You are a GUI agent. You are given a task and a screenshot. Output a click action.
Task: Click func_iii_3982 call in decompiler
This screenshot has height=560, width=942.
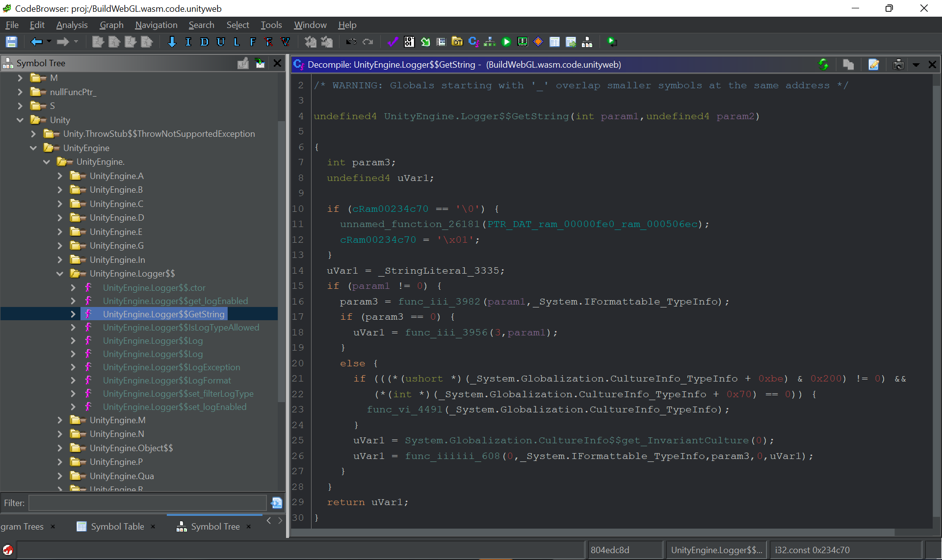click(x=439, y=302)
